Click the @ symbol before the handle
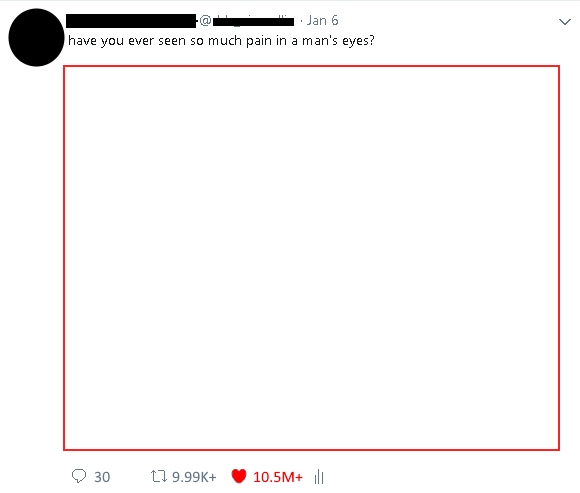 pos(205,21)
